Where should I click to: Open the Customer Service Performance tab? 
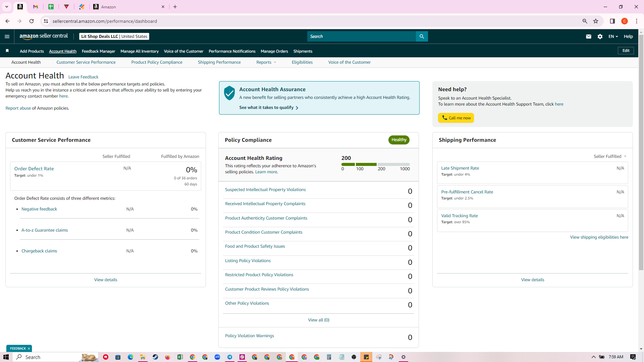click(86, 62)
